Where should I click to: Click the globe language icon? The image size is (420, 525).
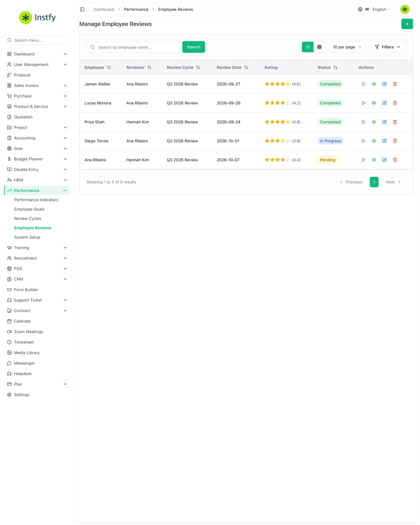[360, 9]
